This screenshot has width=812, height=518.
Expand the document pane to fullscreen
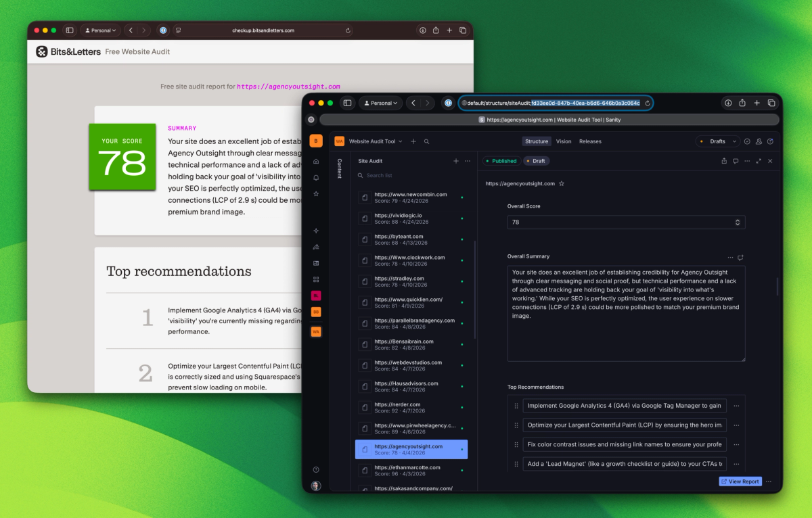[x=759, y=161]
